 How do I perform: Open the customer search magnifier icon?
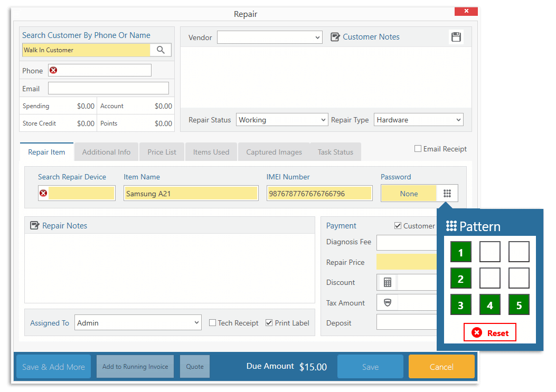[x=161, y=49]
